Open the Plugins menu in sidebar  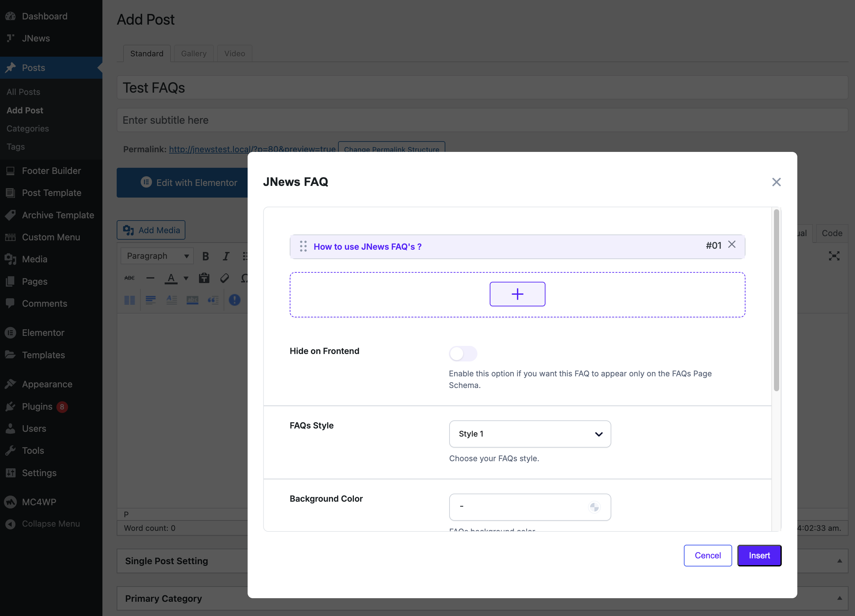pyautogui.click(x=37, y=406)
